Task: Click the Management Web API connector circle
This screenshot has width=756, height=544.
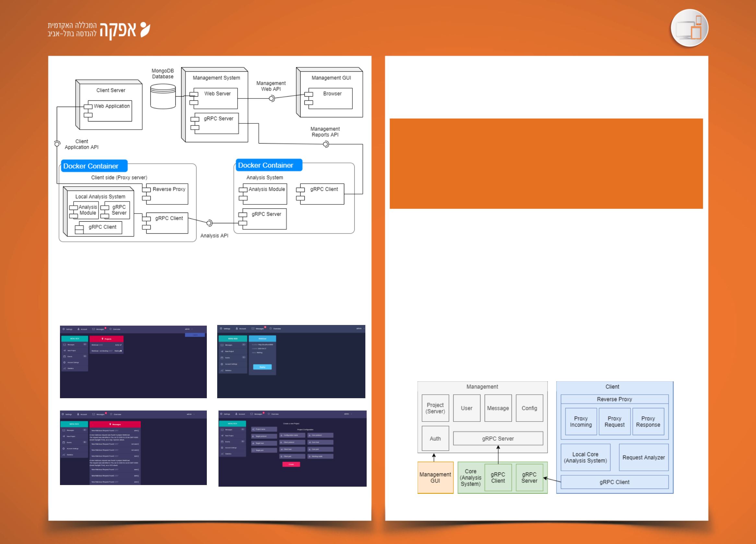Action: pos(272,98)
